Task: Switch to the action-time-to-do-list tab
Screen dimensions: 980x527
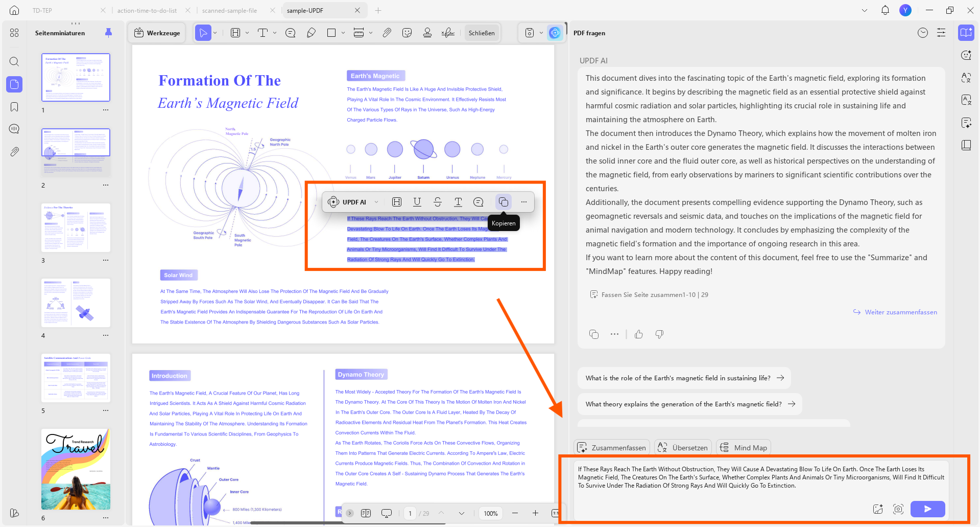Action: point(147,10)
